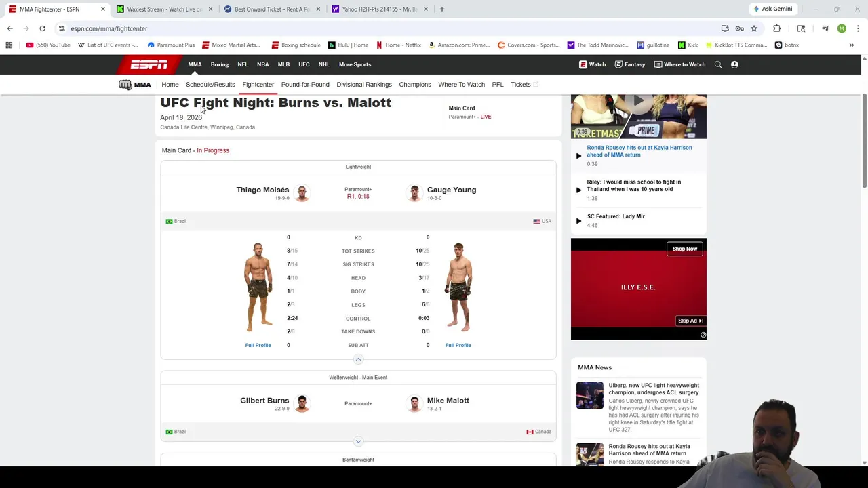Go to MMA Home
This screenshot has height=488, width=868.
170,85
